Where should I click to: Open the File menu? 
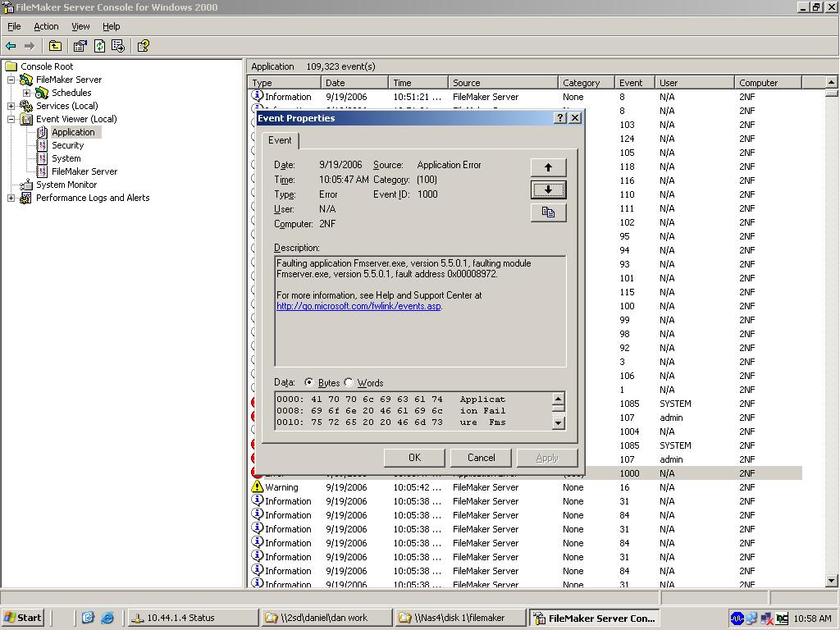point(14,26)
